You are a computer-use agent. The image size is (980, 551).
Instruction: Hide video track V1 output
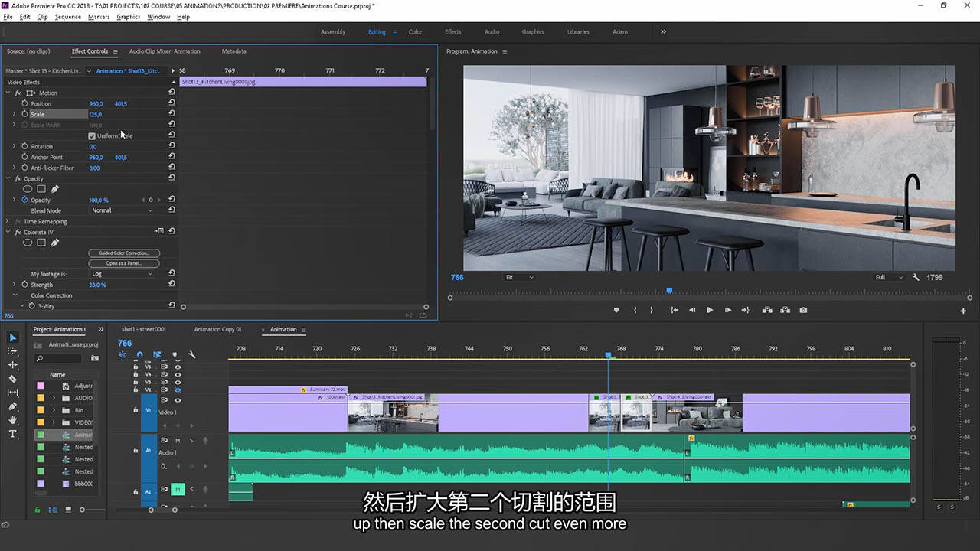(x=178, y=400)
